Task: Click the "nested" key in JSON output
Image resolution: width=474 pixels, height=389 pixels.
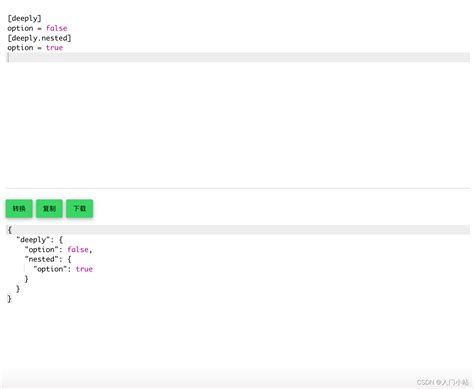Action: pos(40,259)
